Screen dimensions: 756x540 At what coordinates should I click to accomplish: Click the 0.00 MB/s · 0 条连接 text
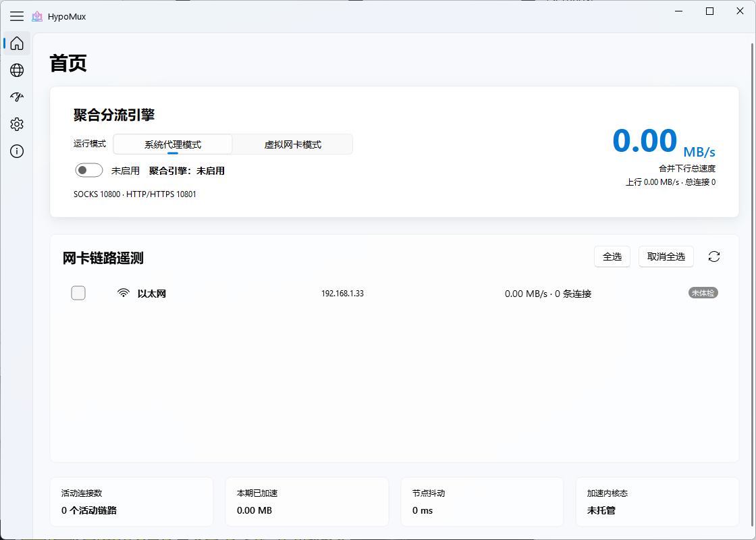tap(548, 294)
